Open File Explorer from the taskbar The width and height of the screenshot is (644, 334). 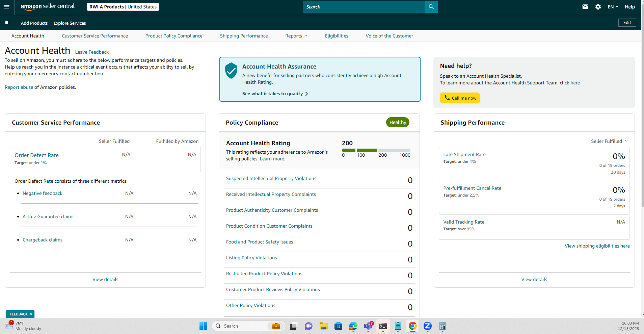(324, 326)
